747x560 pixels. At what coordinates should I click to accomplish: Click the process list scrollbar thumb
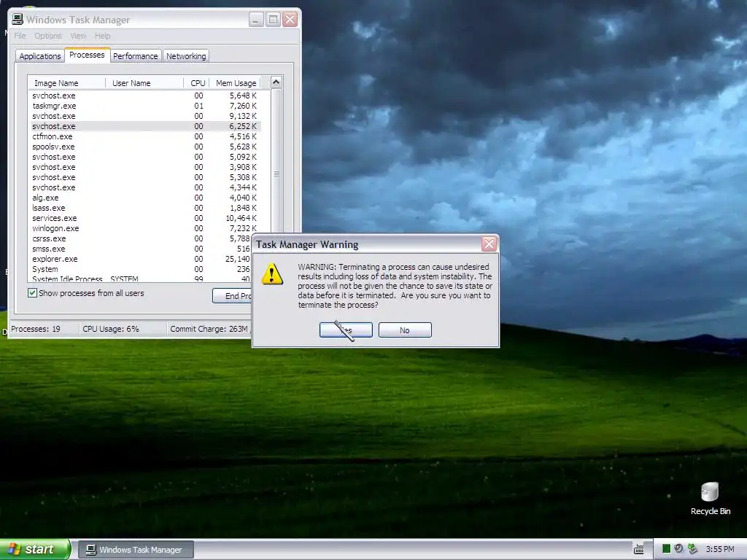tap(276, 174)
